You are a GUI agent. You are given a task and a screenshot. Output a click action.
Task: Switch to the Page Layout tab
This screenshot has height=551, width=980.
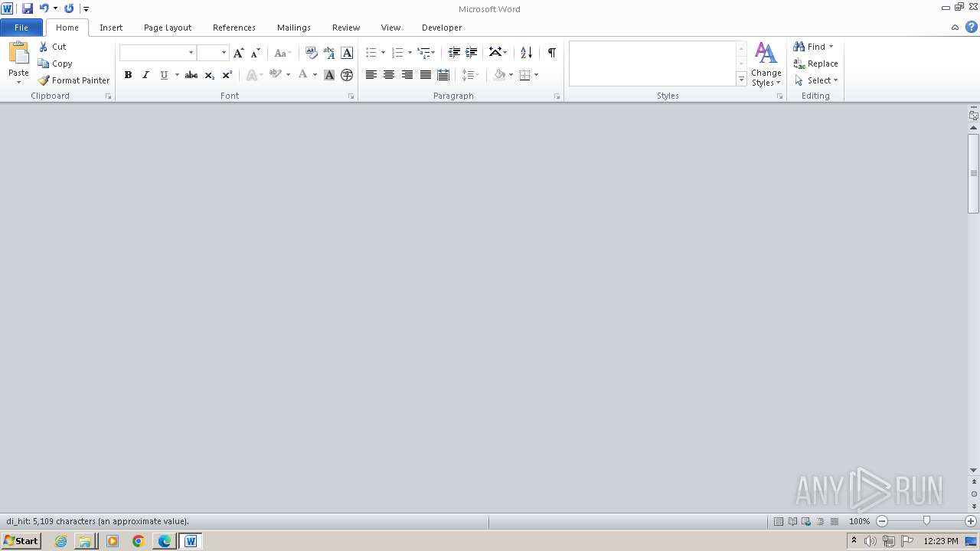pyautogui.click(x=168, y=28)
